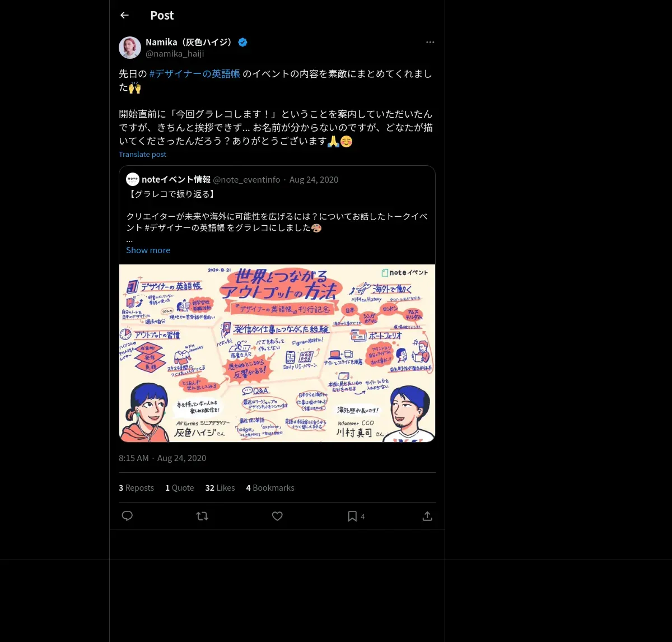Open Namika's profile avatar

[130, 48]
